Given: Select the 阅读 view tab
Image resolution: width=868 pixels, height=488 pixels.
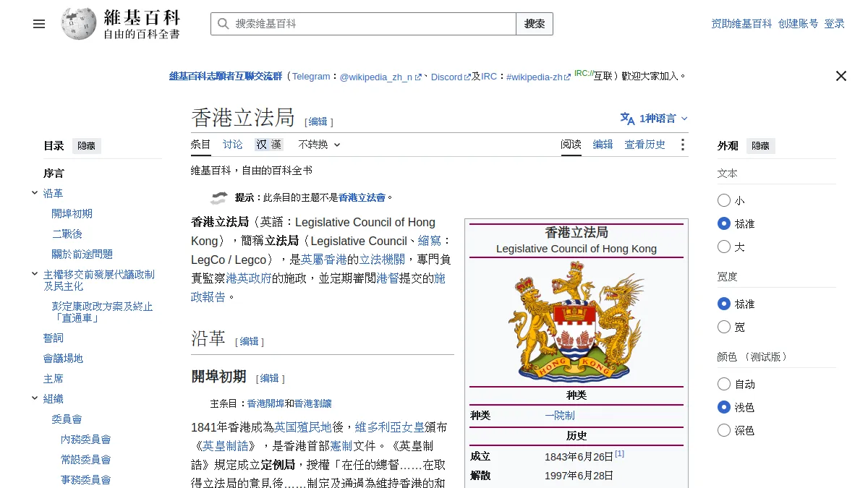Looking at the screenshot, I should (x=571, y=145).
